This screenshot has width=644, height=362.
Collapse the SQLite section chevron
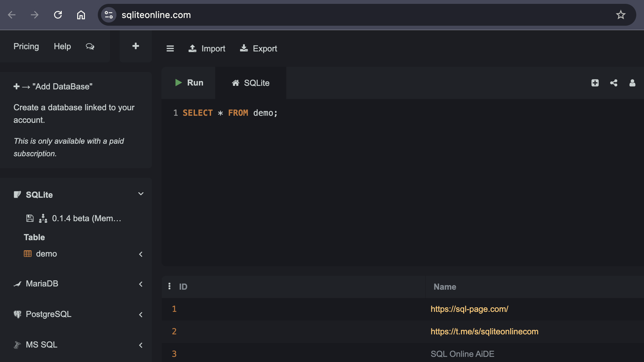(x=141, y=194)
